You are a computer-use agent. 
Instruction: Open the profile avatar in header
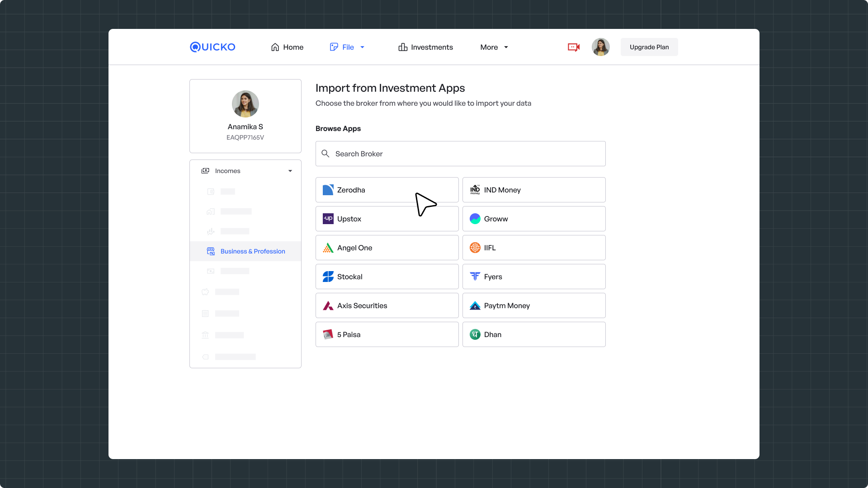tap(601, 47)
